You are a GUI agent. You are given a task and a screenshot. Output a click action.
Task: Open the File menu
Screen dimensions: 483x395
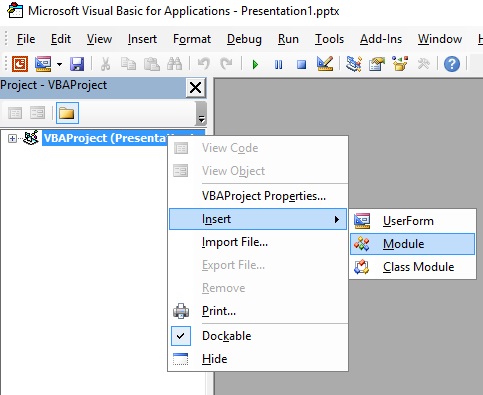[26, 39]
